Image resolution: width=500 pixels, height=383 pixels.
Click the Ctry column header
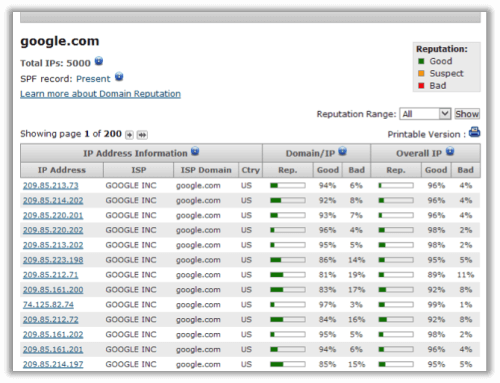coord(251,170)
